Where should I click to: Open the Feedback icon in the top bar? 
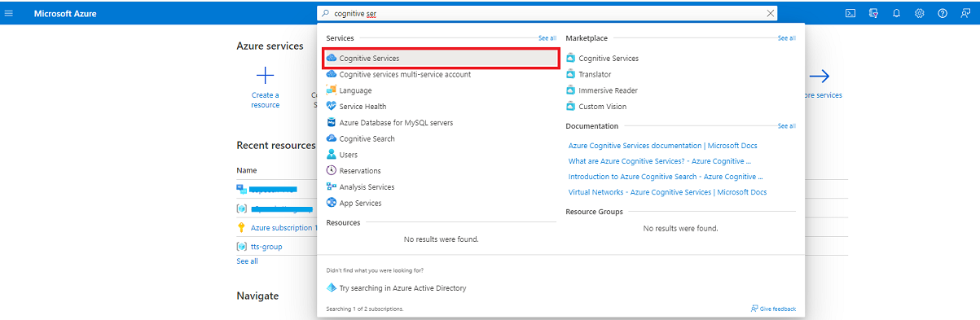pyautogui.click(x=965, y=13)
